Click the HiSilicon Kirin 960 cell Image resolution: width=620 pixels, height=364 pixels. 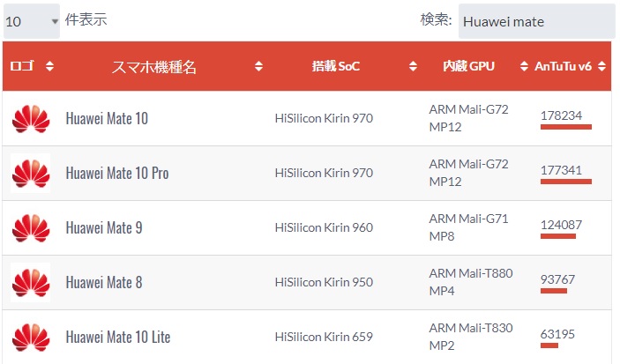tap(324, 227)
